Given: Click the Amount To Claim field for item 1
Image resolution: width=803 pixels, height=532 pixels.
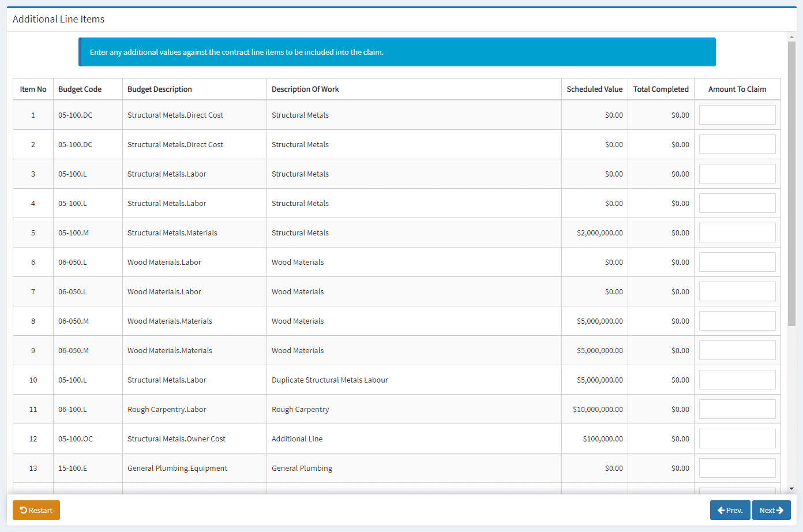Looking at the screenshot, I should [x=737, y=115].
